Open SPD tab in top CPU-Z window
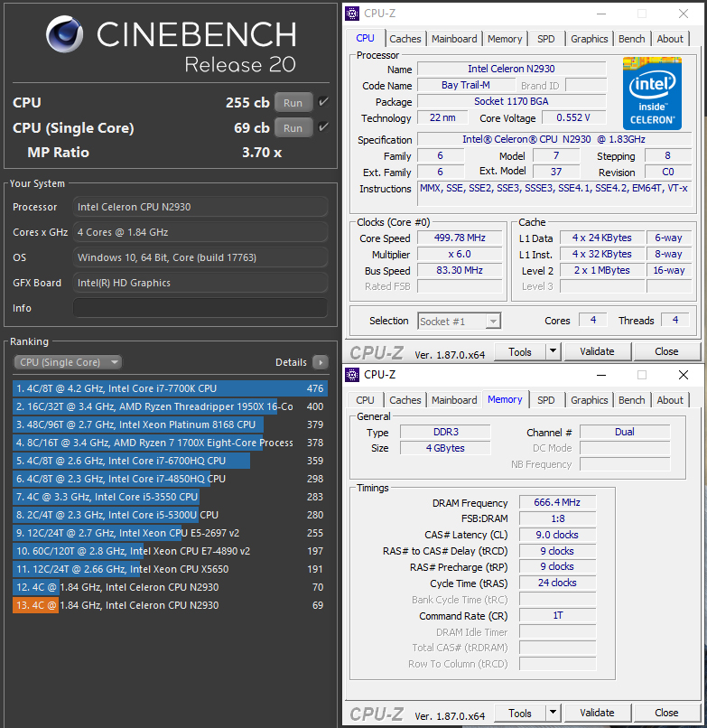The width and height of the screenshot is (707, 728). click(x=546, y=39)
